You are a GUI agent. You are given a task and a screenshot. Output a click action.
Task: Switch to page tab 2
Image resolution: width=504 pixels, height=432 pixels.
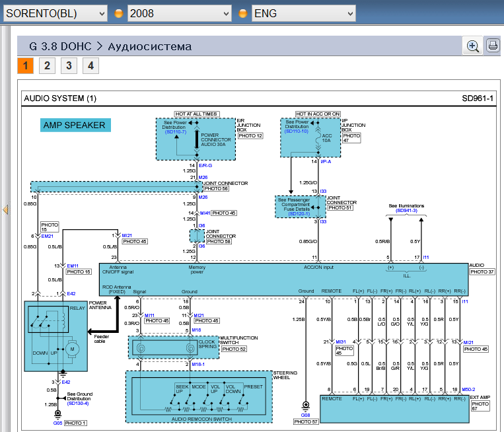[x=47, y=65]
